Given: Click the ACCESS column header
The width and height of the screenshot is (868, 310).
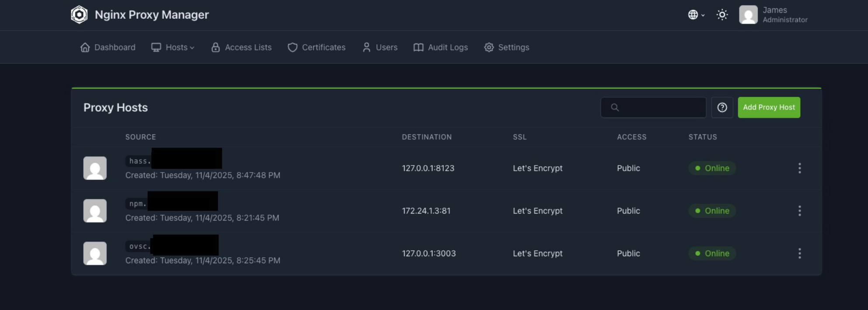Looking at the screenshot, I should coord(631,137).
